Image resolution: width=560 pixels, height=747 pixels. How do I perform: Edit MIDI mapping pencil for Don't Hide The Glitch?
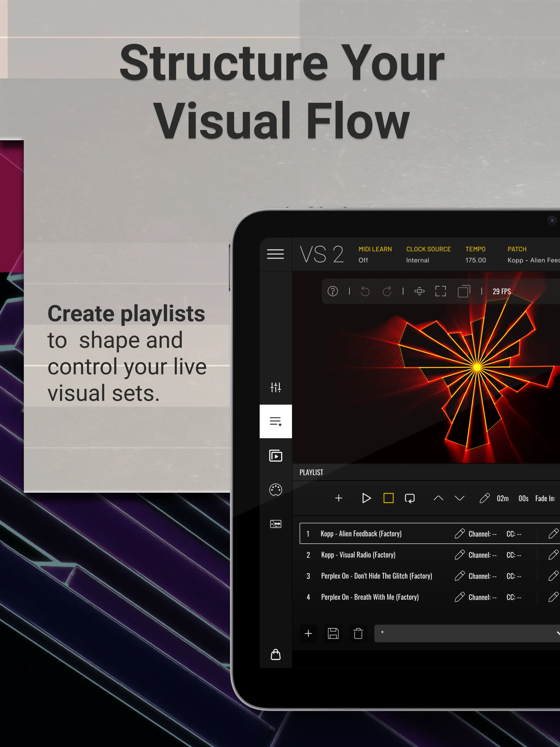pos(460,576)
